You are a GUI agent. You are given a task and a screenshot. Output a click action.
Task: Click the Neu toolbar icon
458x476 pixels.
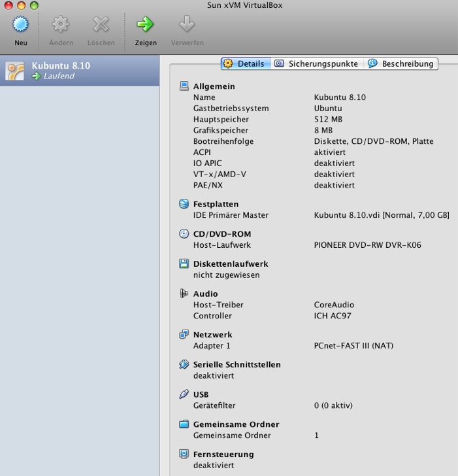[20, 24]
